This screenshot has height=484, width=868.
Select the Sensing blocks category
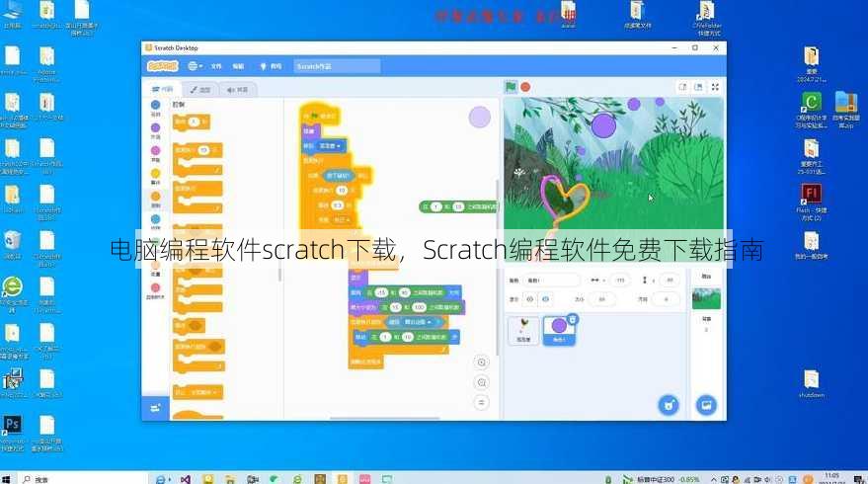(x=156, y=222)
